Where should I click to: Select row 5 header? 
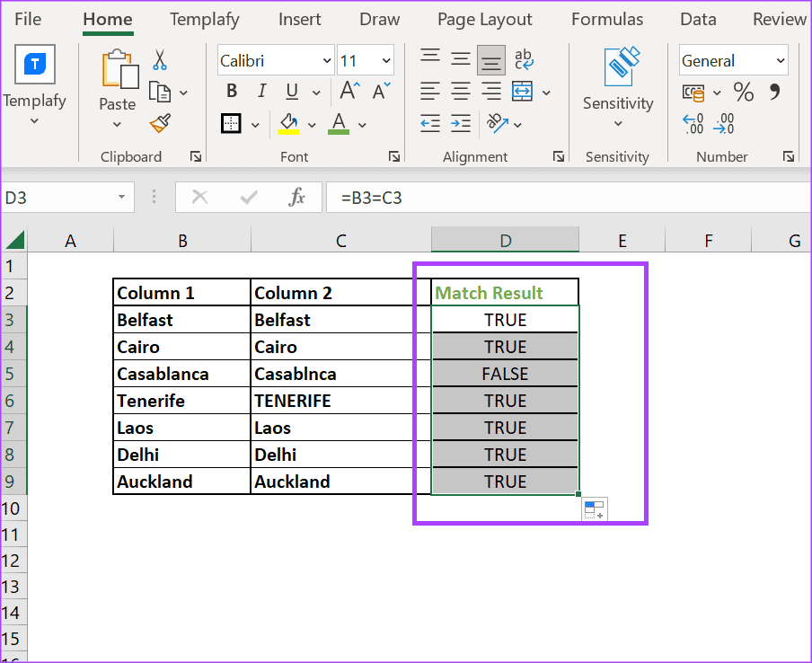[13, 374]
